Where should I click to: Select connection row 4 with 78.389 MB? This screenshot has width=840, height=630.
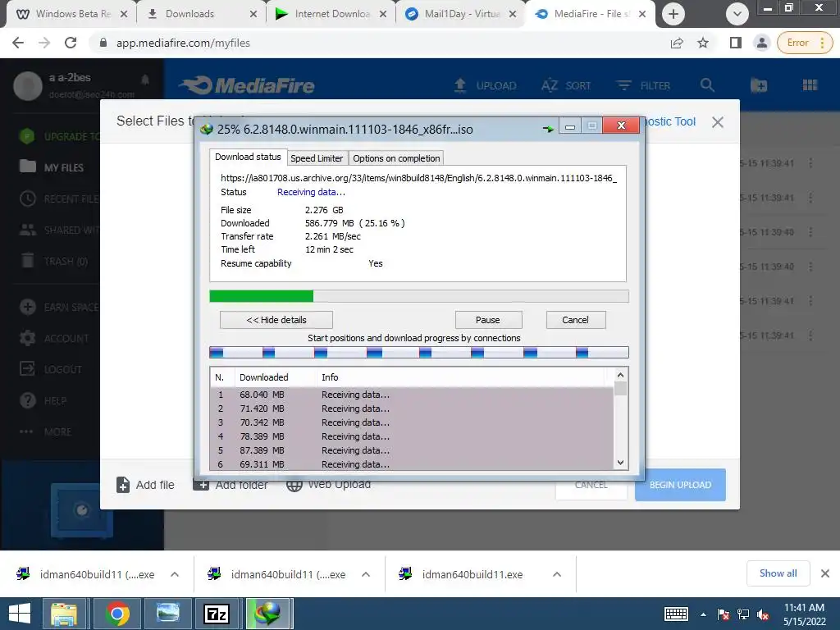[412, 436]
